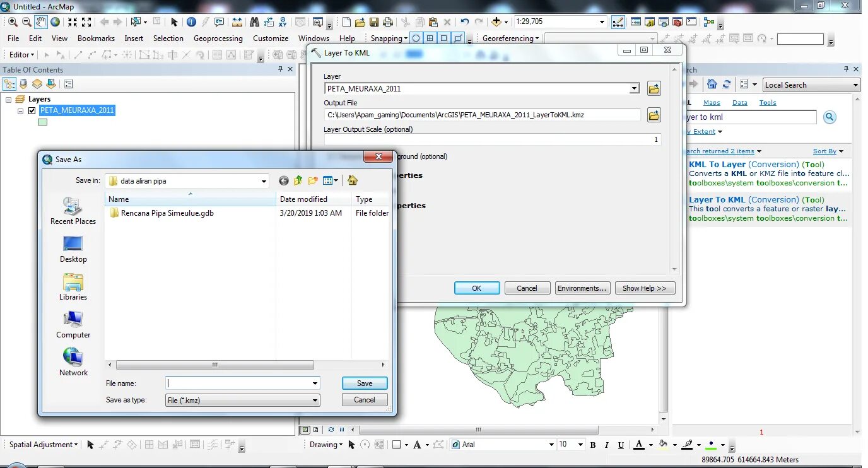Image resolution: width=868 pixels, height=468 pixels.
Task: Open the Arial font dropdown
Action: point(551,445)
